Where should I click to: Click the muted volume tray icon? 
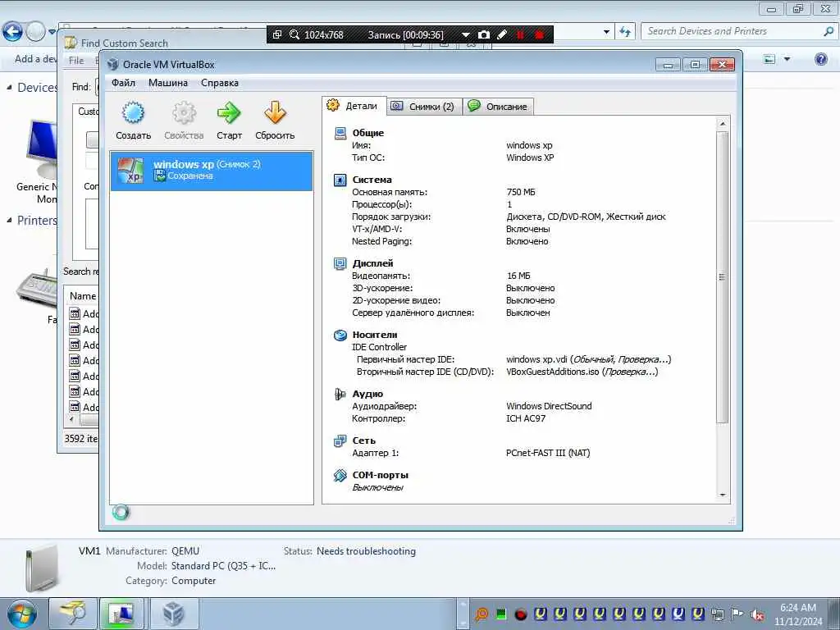tap(757, 614)
